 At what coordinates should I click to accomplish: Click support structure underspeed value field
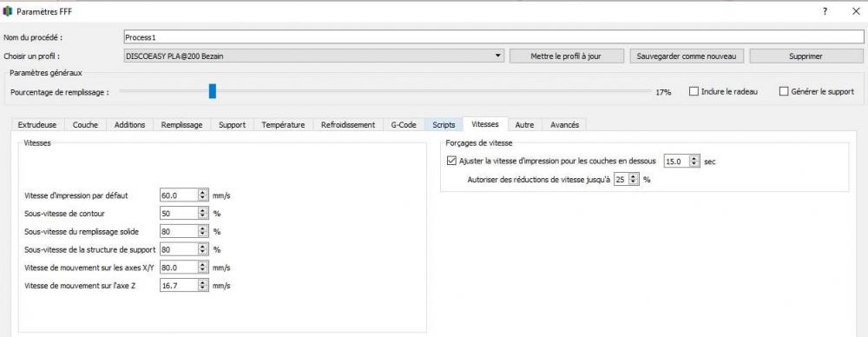179,249
